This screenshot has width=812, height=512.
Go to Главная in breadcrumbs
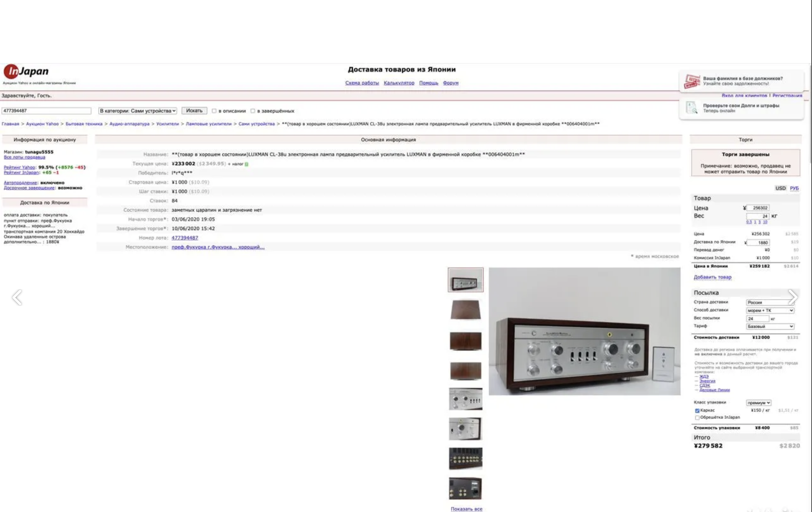10,124
